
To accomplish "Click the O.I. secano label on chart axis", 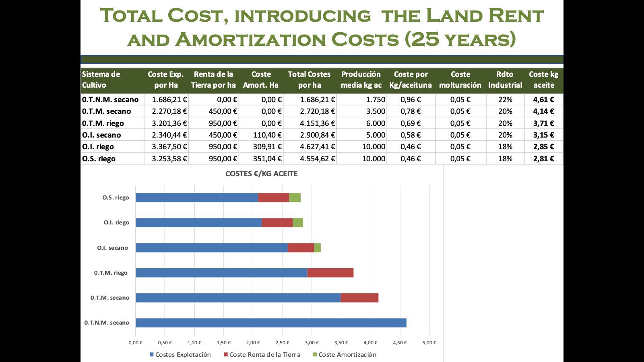I will [x=112, y=248].
